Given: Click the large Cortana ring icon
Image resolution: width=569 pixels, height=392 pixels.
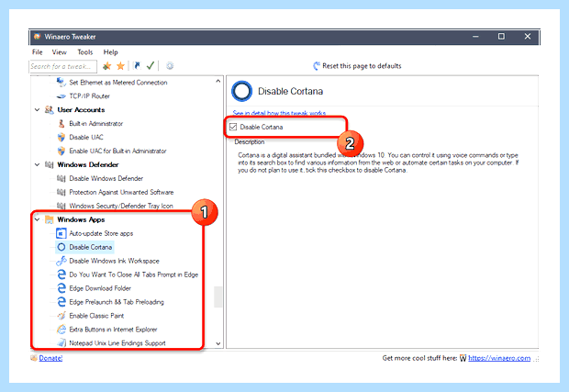Looking at the screenshot, I should point(241,91).
